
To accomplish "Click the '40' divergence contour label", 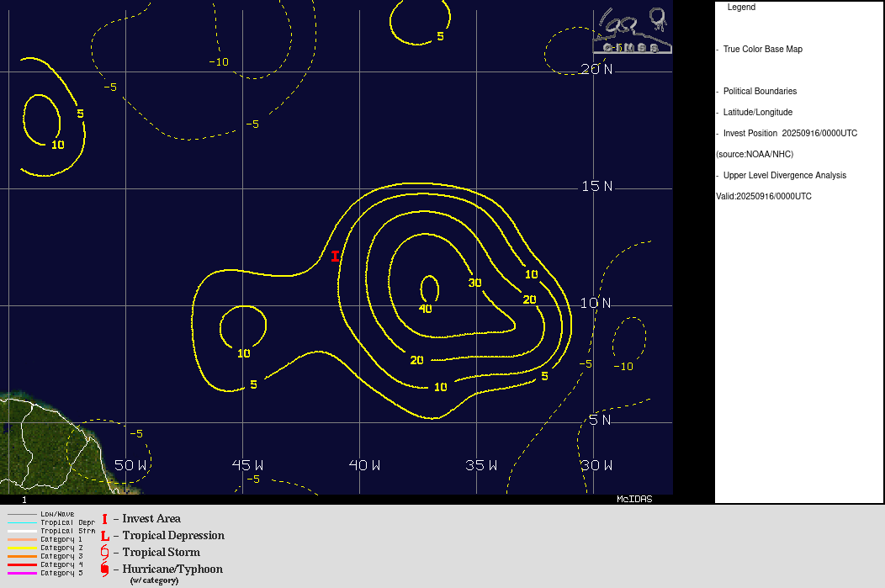I will point(425,309).
